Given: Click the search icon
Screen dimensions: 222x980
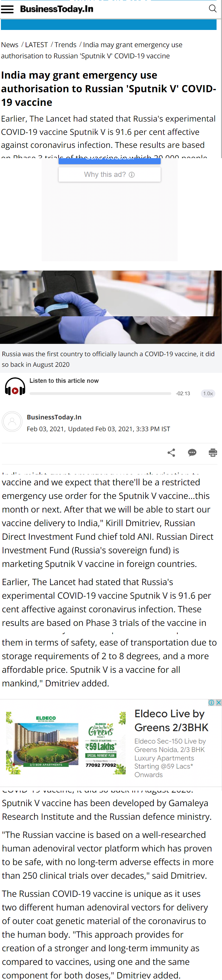Looking at the screenshot, I should click(x=213, y=8).
